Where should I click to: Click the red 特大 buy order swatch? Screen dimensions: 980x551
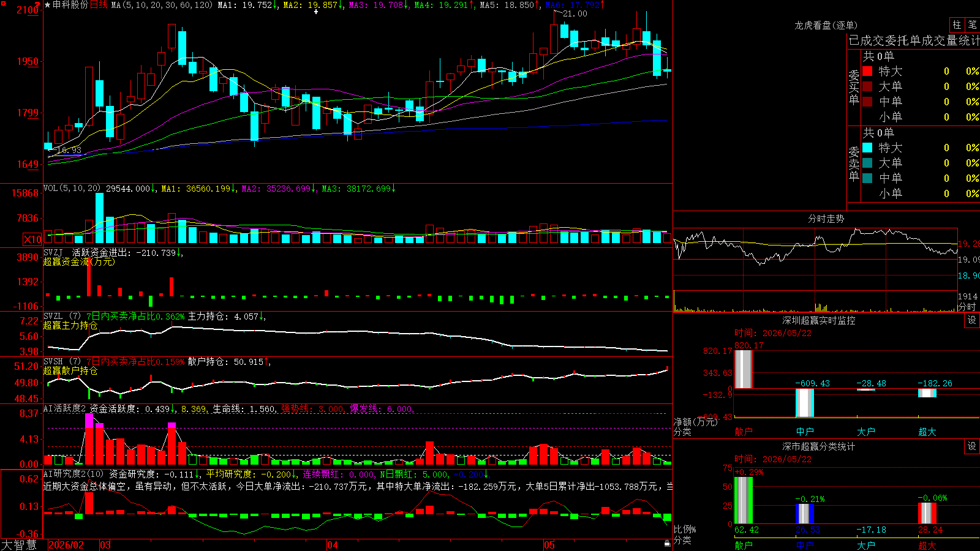click(867, 71)
